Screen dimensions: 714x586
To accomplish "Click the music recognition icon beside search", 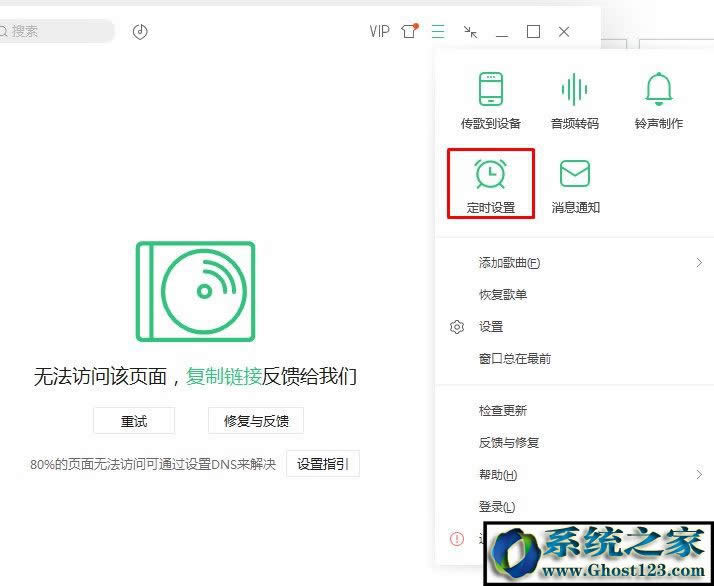I will (x=140, y=31).
